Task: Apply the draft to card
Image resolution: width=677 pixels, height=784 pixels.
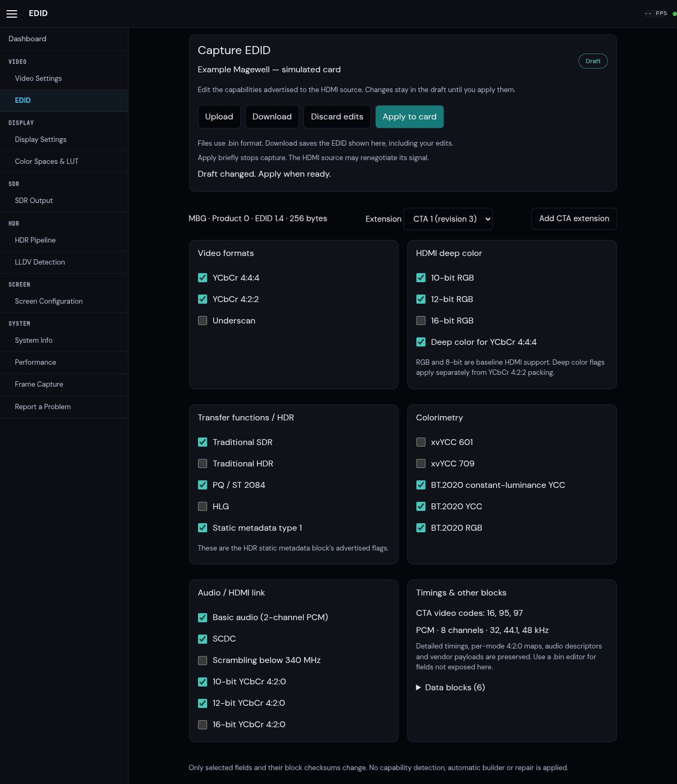Action: [409, 117]
